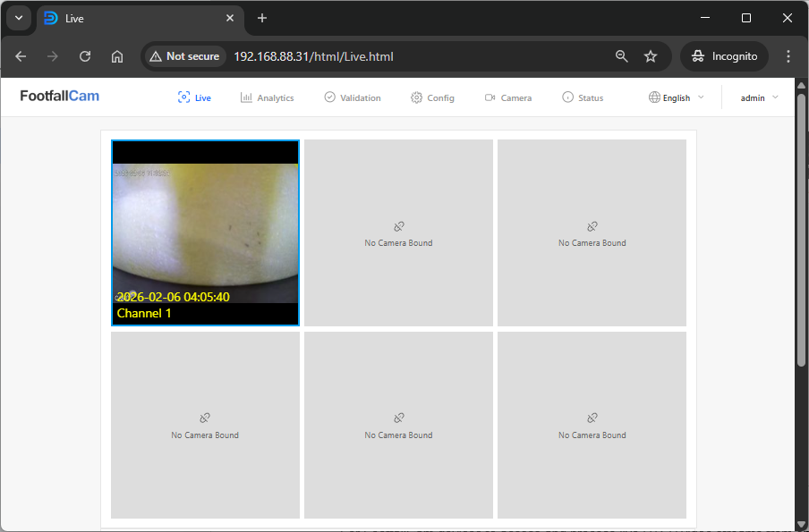
Task: Select the top-right No Camera Bound tile
Action: [x=592, y=232]
